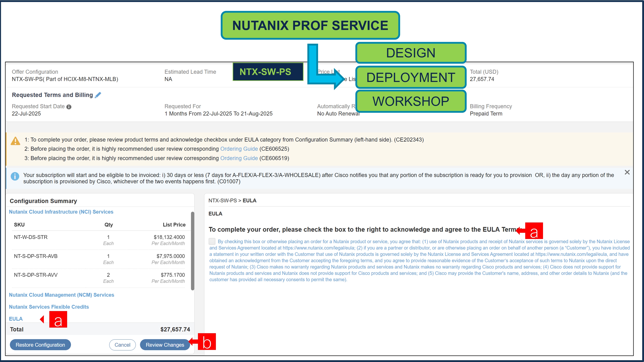Click the blue information circle icon
644x362 pixels.
point(15,176)
